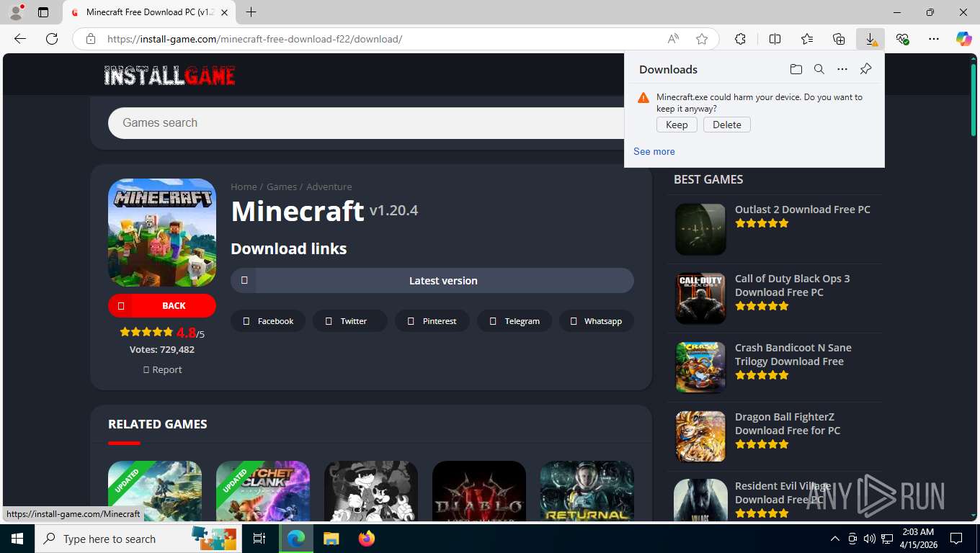Image resolution: width=980 pixels, height=553 pixels.
Task: Open the Games breadcrumb link
Action: pyautogui.click(x=282, y=186)
